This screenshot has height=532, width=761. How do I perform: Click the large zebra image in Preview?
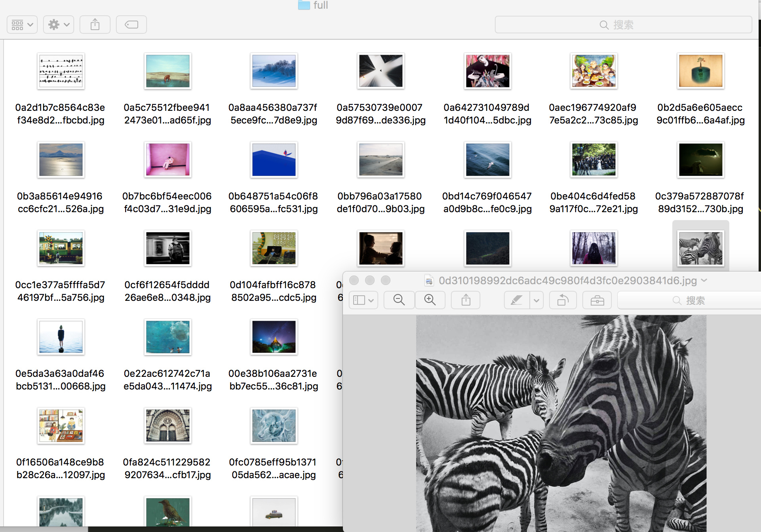[x=561, y=424]
